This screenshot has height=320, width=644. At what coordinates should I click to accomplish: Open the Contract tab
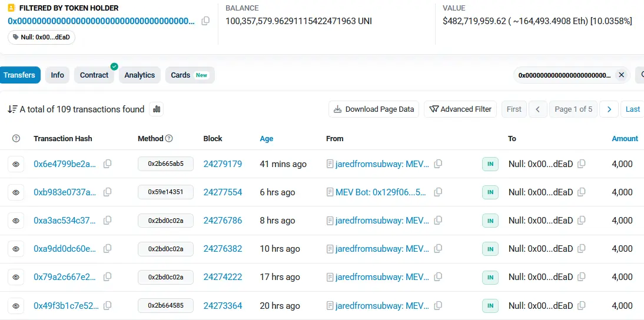(x=94, y=75)
